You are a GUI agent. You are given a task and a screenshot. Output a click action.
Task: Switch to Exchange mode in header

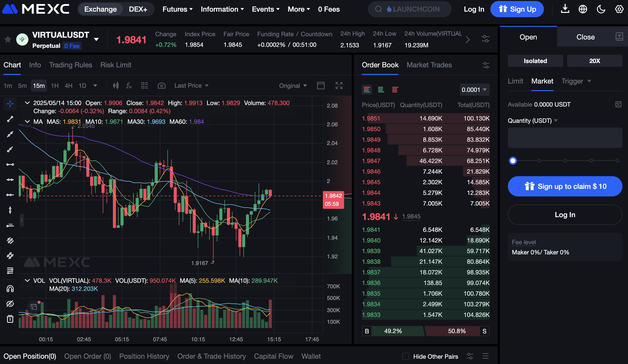click(x=100, y=9)
